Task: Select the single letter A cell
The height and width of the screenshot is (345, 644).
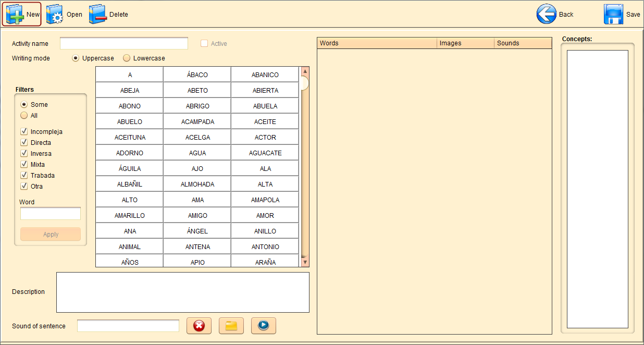Action: point(129,75)
